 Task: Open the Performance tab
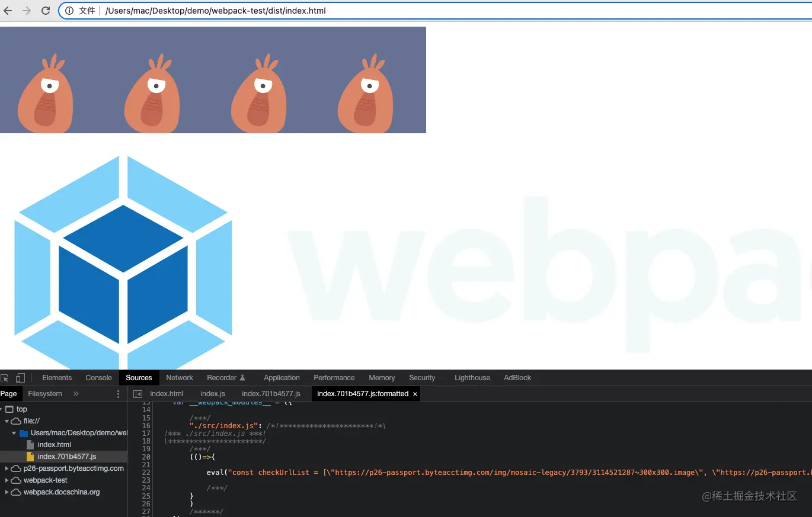tap(334, 378)
